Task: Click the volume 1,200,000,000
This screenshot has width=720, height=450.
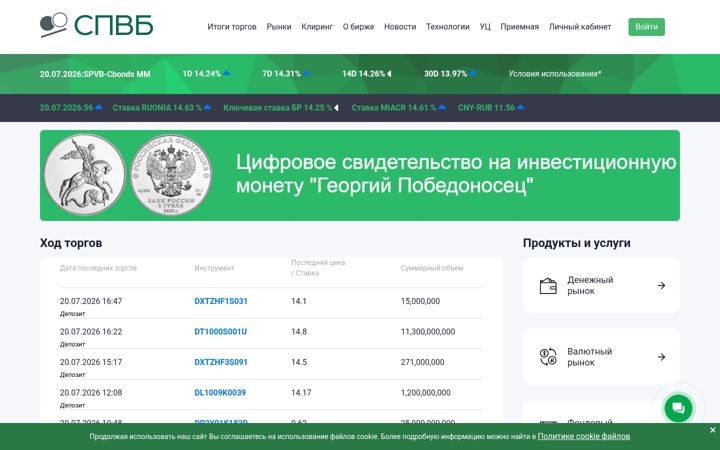Action: pyautogui.click(x=426, y=393)
